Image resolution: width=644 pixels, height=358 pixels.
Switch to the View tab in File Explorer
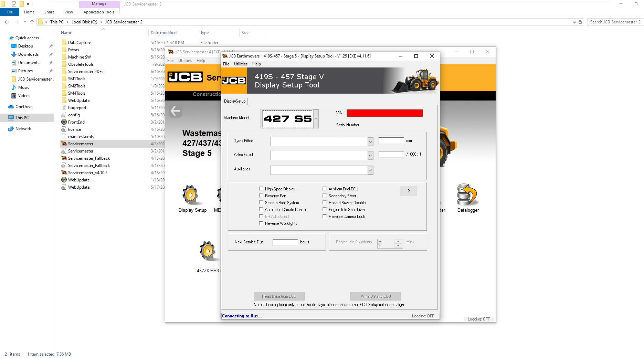tap(68, 12)
